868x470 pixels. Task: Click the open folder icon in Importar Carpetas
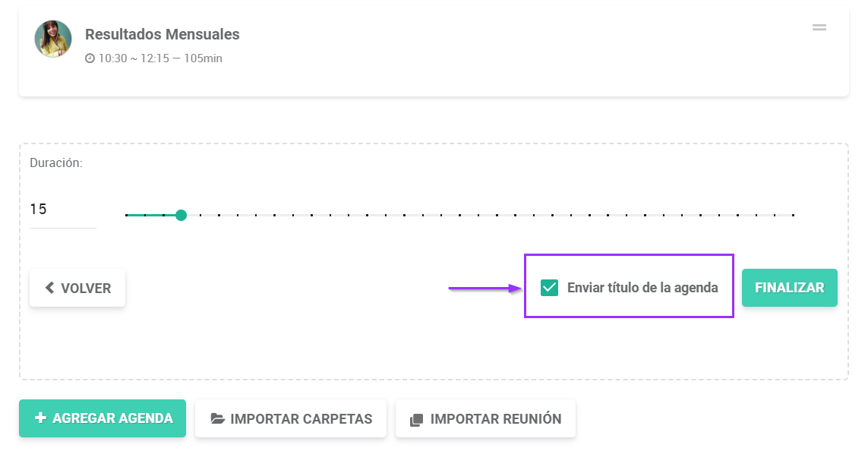click(218, 419)
